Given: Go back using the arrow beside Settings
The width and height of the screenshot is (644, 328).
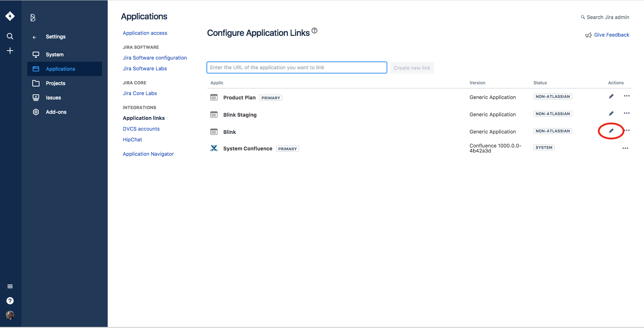Looking at the screenshot, I should point(34,37).
